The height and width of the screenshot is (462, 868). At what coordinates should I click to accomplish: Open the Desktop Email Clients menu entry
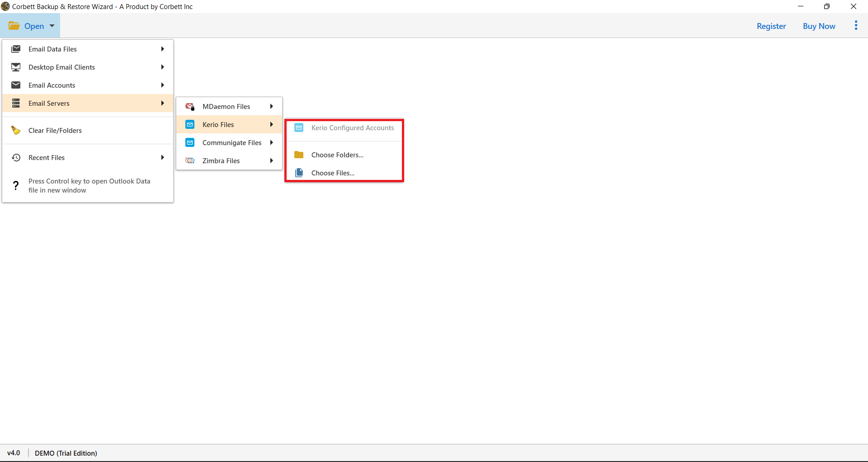pos(88,67)
